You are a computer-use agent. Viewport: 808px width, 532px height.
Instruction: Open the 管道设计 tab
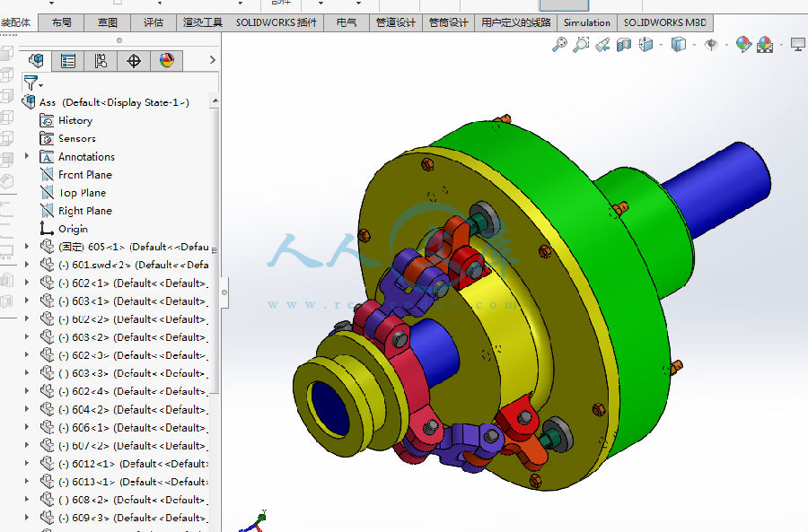click(x=396, y=22)
